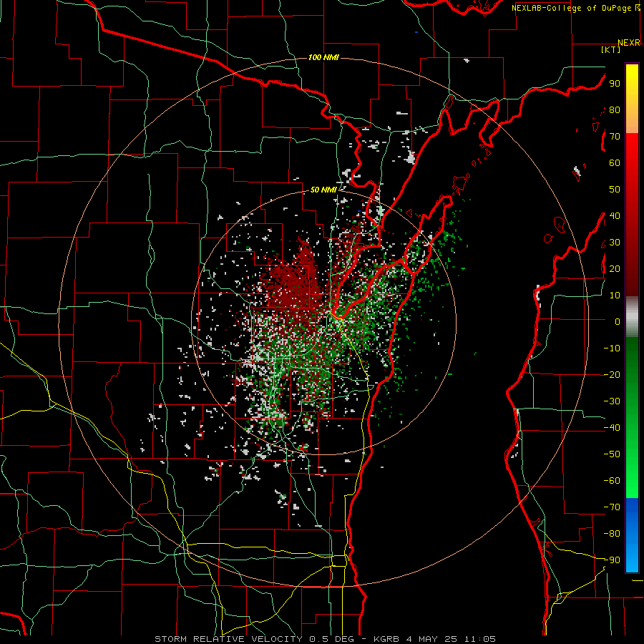Click the "50 NMI" range ring label
Viewport: 644px width, 644px height.
tap(323, 190)
